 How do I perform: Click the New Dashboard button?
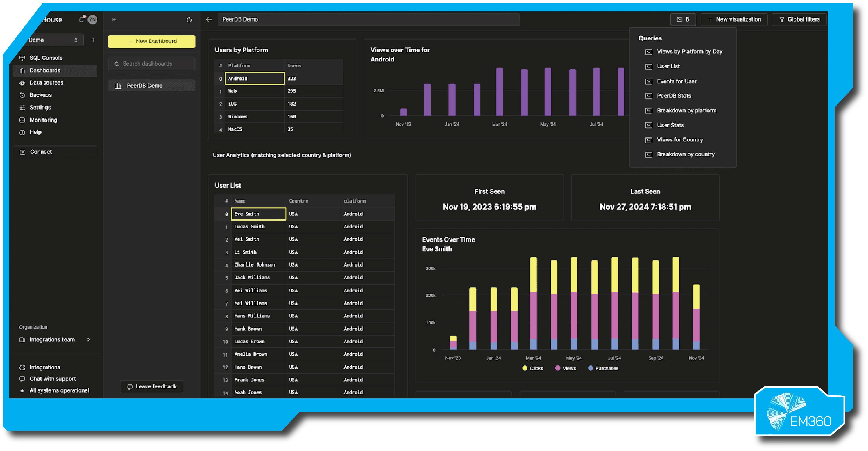[x=152, y=41]
